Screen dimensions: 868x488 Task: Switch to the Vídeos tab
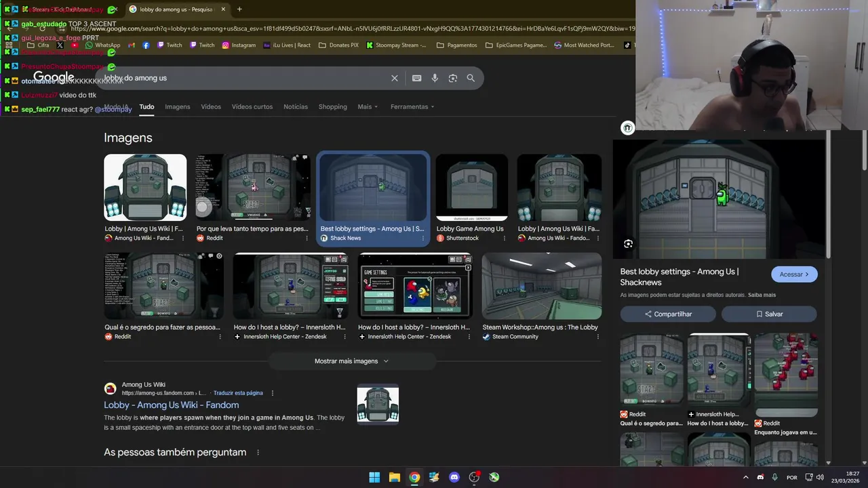[x=211, y=107]
